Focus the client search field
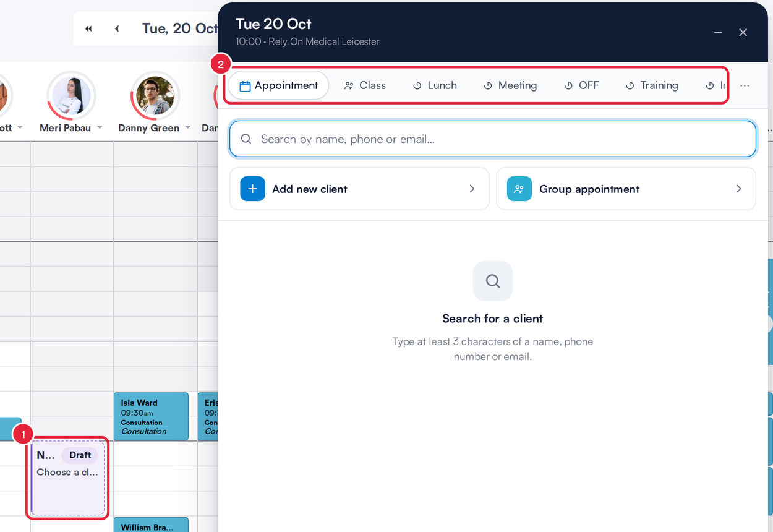773x532 pixels. pyautogui.click(x=493, y=139)
